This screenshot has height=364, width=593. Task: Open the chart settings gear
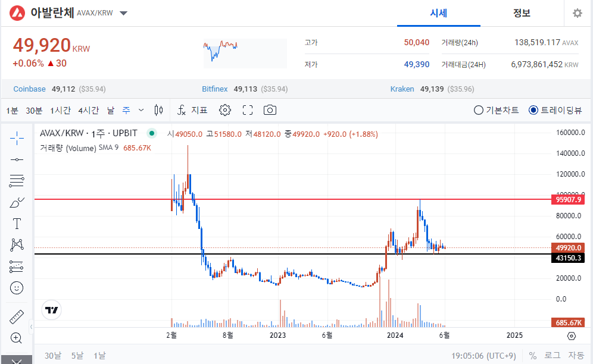pos(224,110)
